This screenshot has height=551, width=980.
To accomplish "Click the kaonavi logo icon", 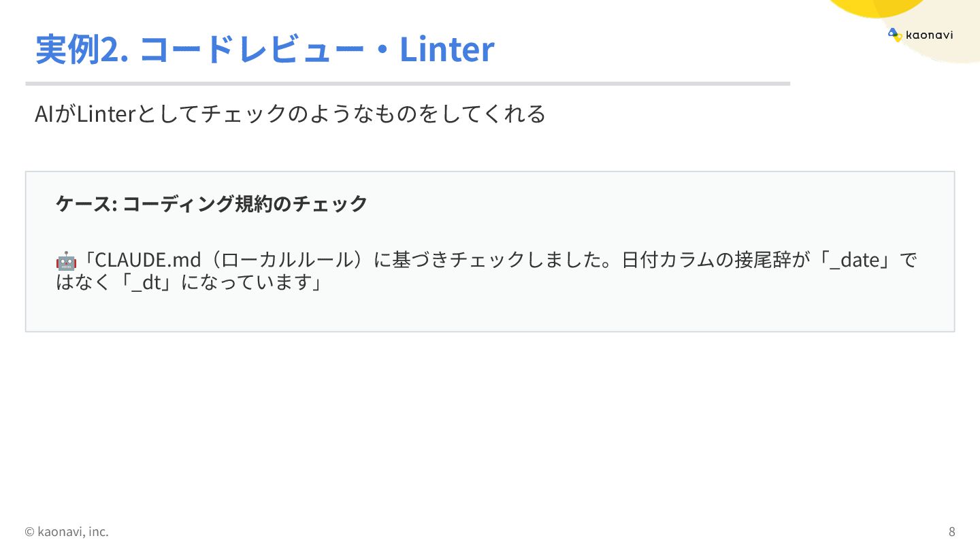I will (x=894, y=35).
